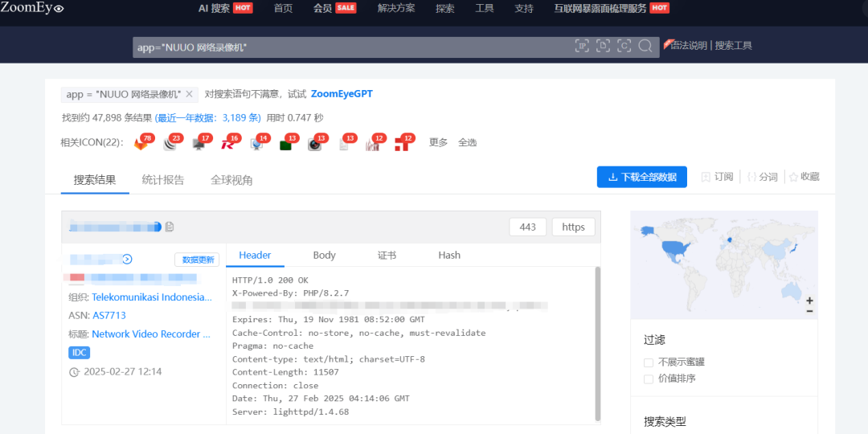
Task: Click the 订阅 subscribe icon
Action: [706, 177]
